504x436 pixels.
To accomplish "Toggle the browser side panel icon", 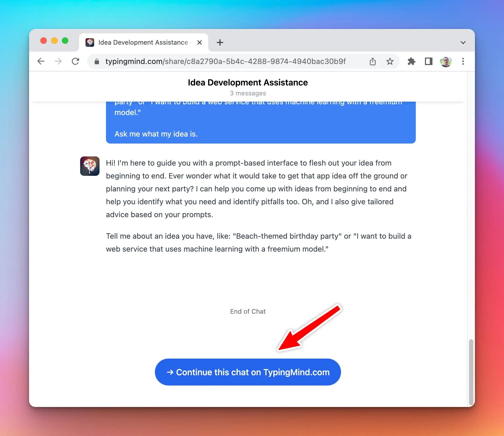I will point(429,62).
